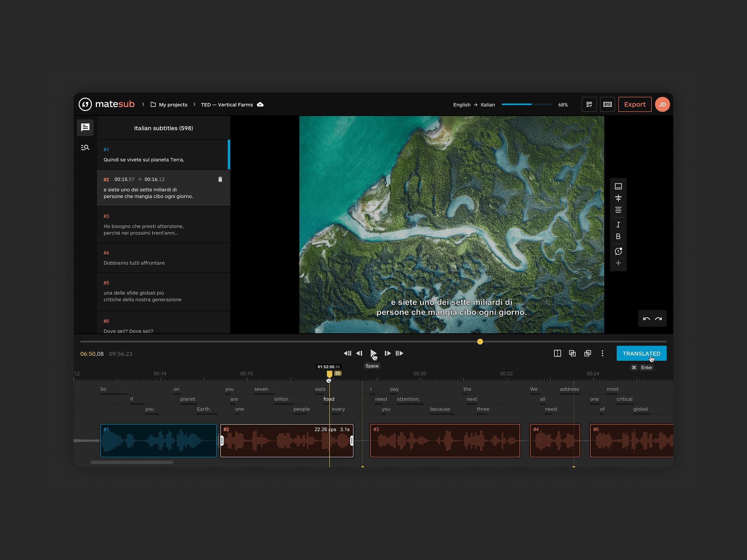Open more timeline options via three-dot menu

tap(602, 353)
